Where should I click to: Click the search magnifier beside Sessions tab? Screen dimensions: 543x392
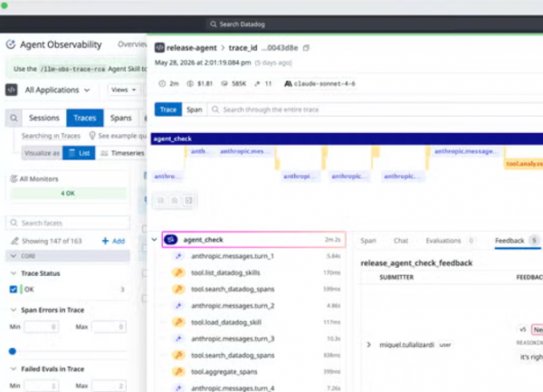[14, 118]
